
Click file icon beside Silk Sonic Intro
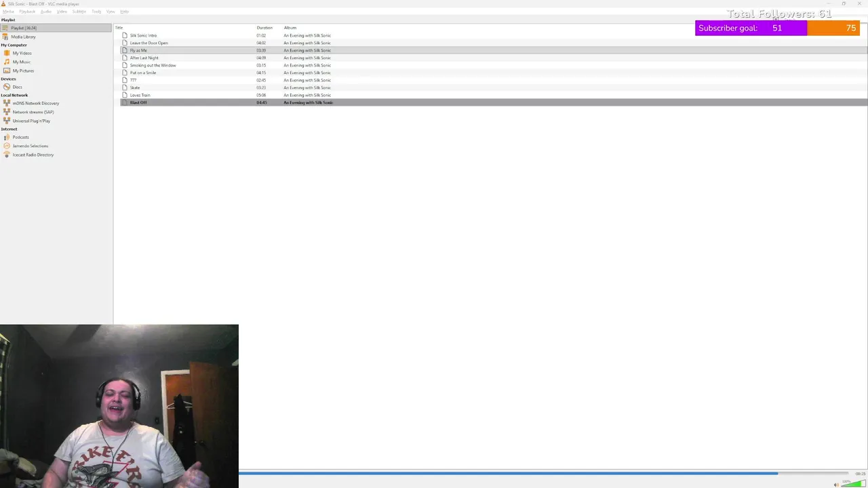point(125,35)
